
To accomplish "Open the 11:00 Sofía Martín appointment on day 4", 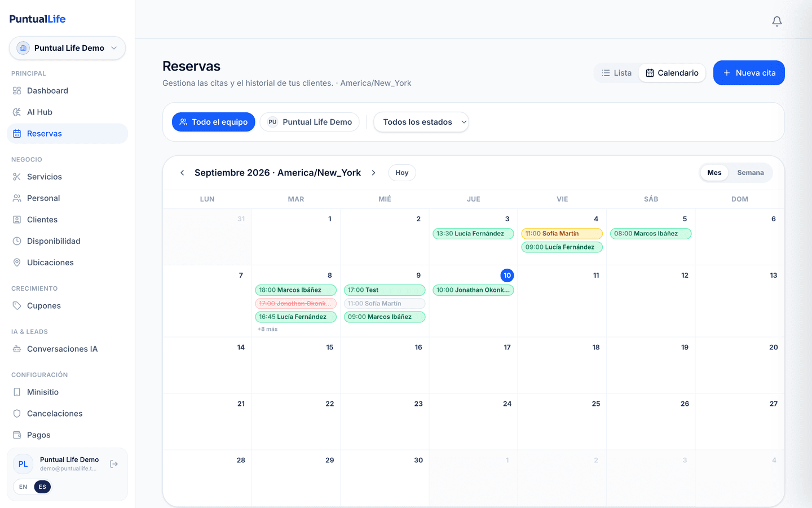I will [x=562, y=234].
